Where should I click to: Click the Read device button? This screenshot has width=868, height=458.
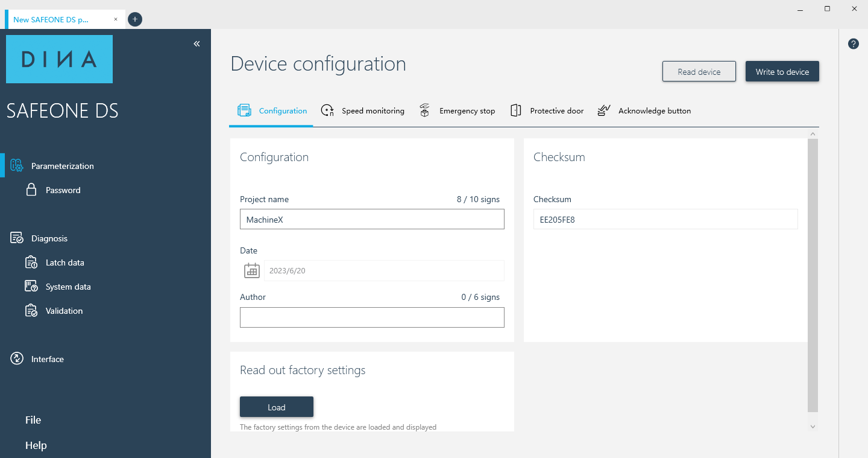[699, 71]
